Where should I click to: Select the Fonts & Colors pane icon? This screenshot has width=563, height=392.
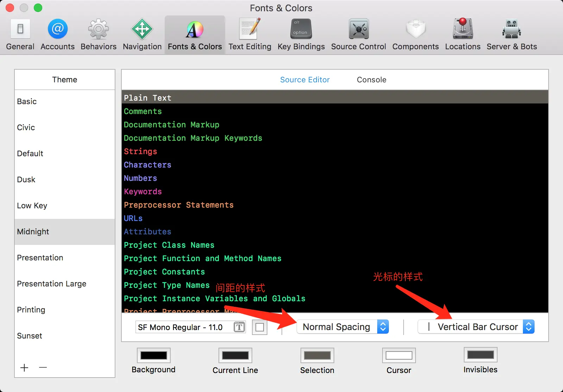pyautogui.click(x=195, y=35)
